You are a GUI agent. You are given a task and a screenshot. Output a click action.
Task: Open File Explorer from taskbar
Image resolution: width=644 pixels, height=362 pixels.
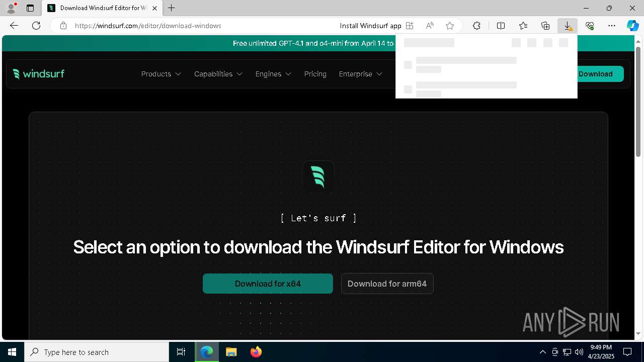[231, 352]
